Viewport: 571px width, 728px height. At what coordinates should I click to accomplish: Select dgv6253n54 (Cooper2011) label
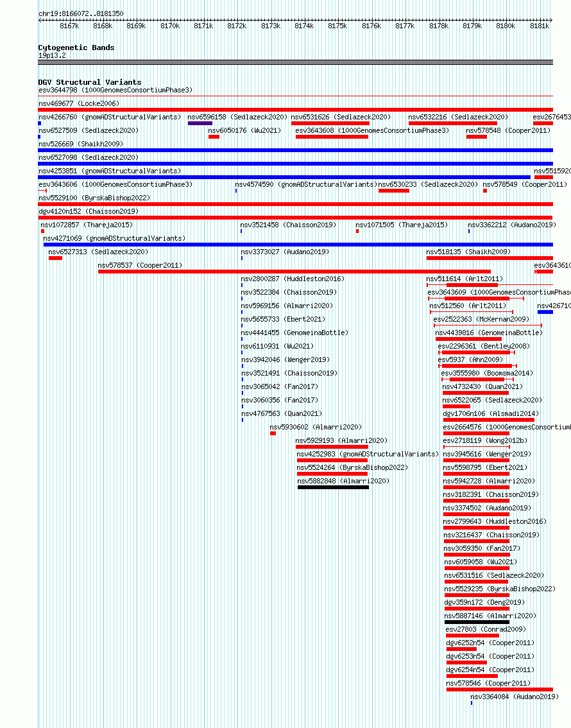point(490,655)
